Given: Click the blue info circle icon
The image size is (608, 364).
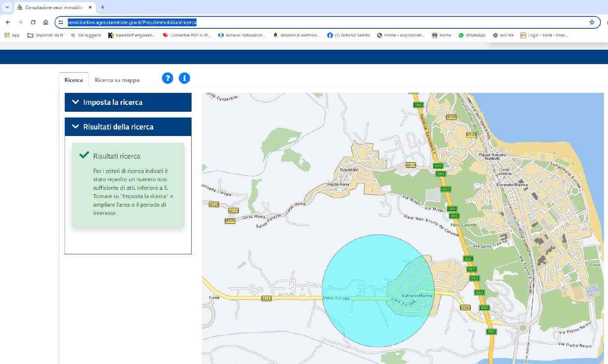Looking at the screenshot, I should point(185,78).
